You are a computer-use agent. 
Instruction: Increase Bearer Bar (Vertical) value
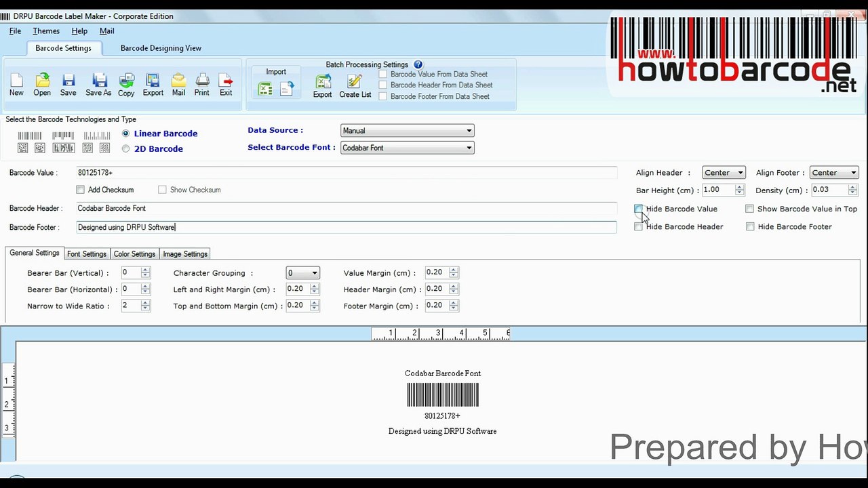pos(145,270)
